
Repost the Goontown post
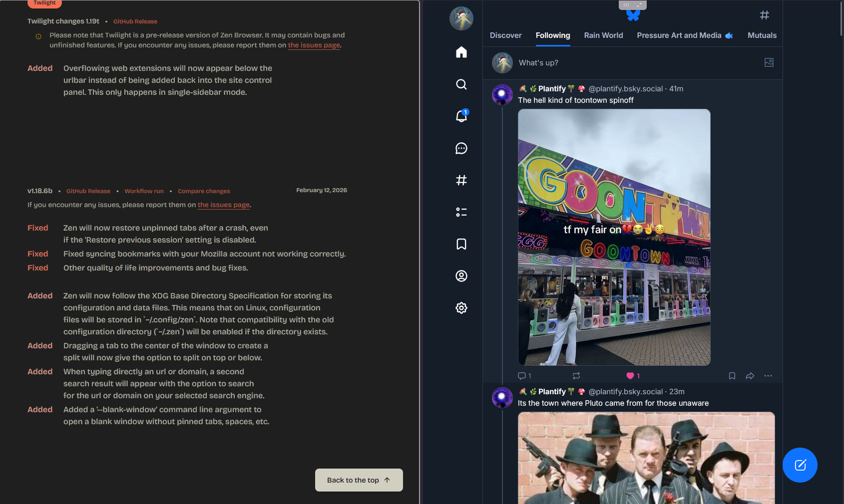(576, 376)
